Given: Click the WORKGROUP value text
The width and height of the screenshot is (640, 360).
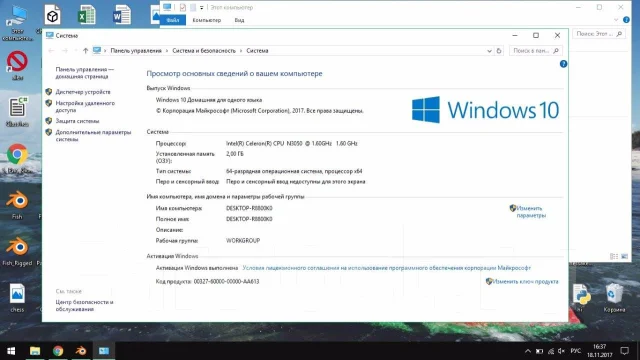Looking at the screenshot, I should coord(243,240).
